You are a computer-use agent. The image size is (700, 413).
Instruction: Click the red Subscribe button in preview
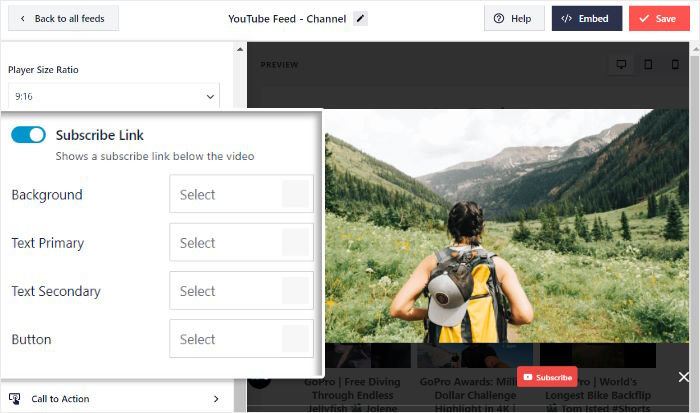pyautogui.click(x=547, y=377)
